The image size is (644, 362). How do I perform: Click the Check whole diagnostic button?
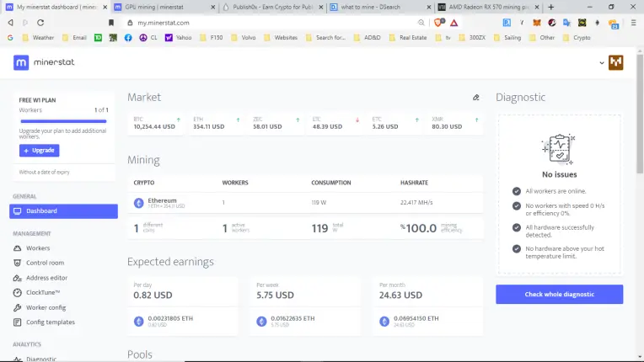point(560,295)
